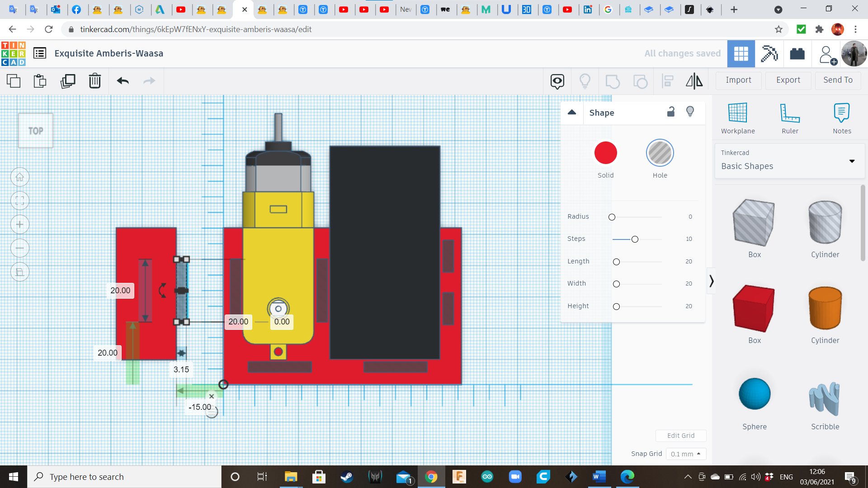Click the Home view icon
The image size is (868, 488).
tap(20, 177)
